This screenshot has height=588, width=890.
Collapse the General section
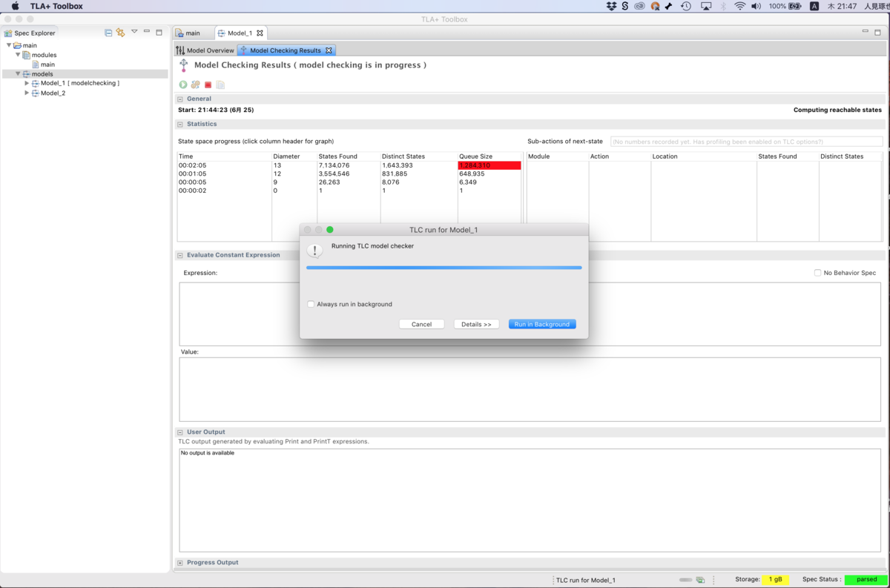(180, 99)
